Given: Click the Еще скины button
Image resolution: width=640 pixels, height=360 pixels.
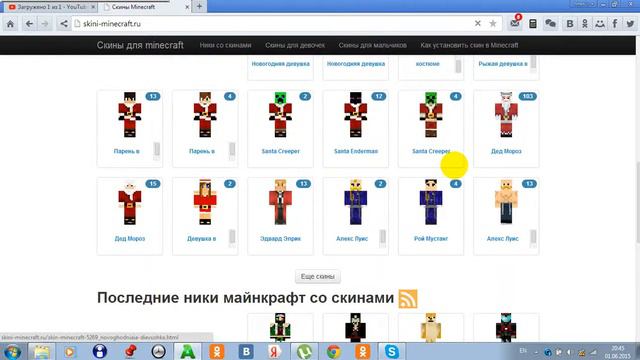Looking at the screenshot, I should click(318, 277).
